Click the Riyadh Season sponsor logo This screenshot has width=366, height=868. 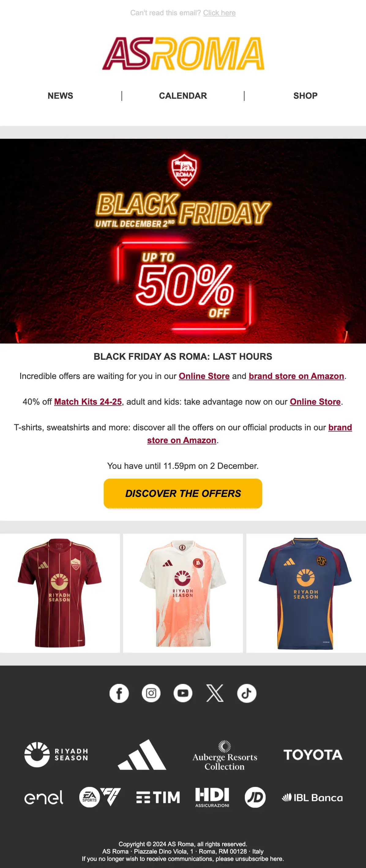pos(56,755)
